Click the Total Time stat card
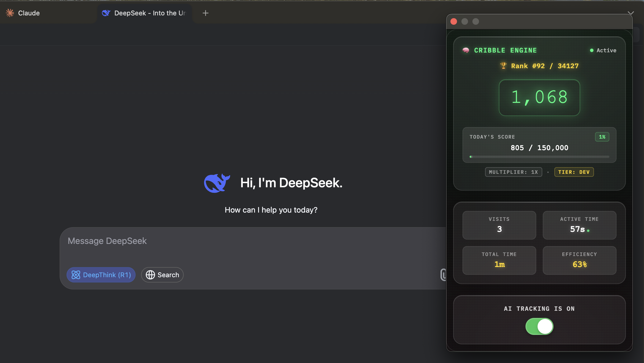The image size is (644, 363). [499, 260]
